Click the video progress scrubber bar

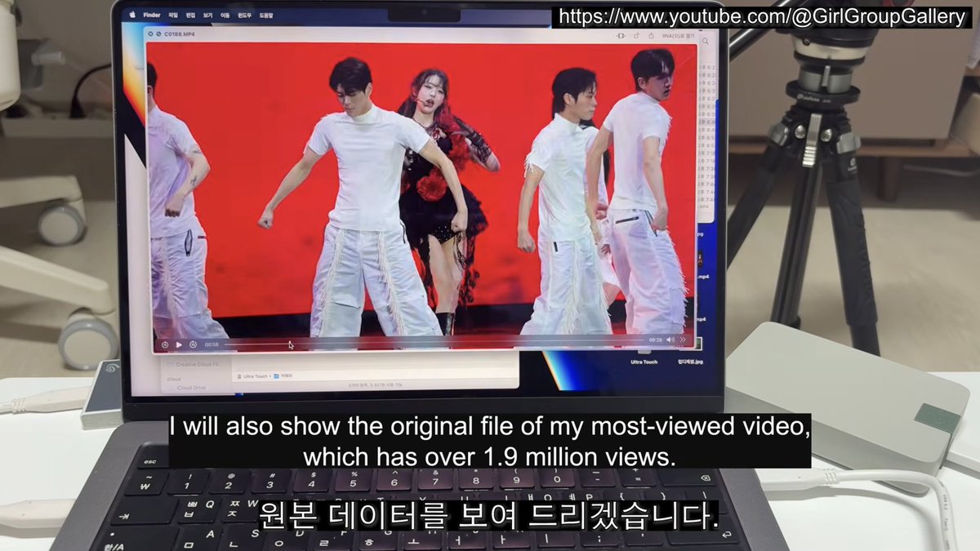tap(434, 341)
